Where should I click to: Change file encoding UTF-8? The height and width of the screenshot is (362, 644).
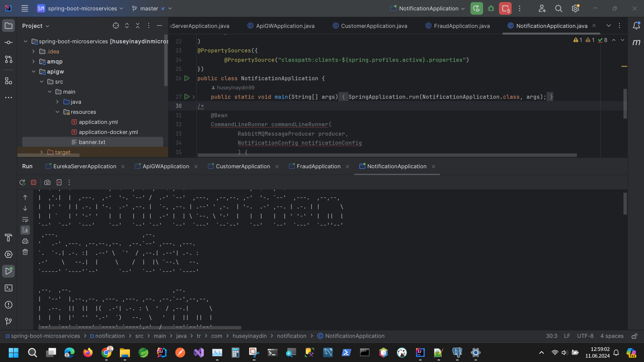point(585,336)
